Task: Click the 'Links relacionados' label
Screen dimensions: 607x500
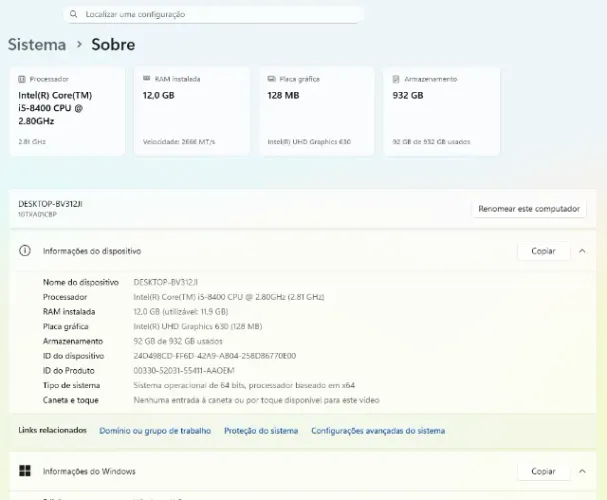Action: coord(53,430)
